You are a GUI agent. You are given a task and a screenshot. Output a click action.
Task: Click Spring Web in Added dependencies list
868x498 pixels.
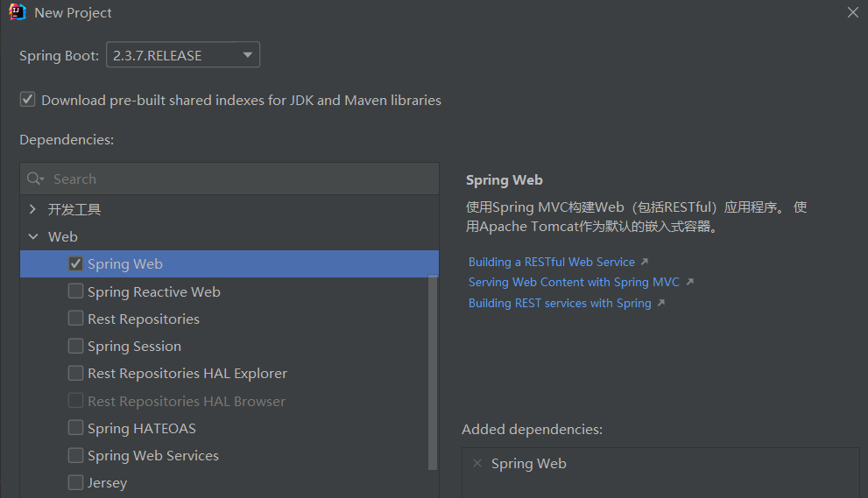[x=529, y=464]
